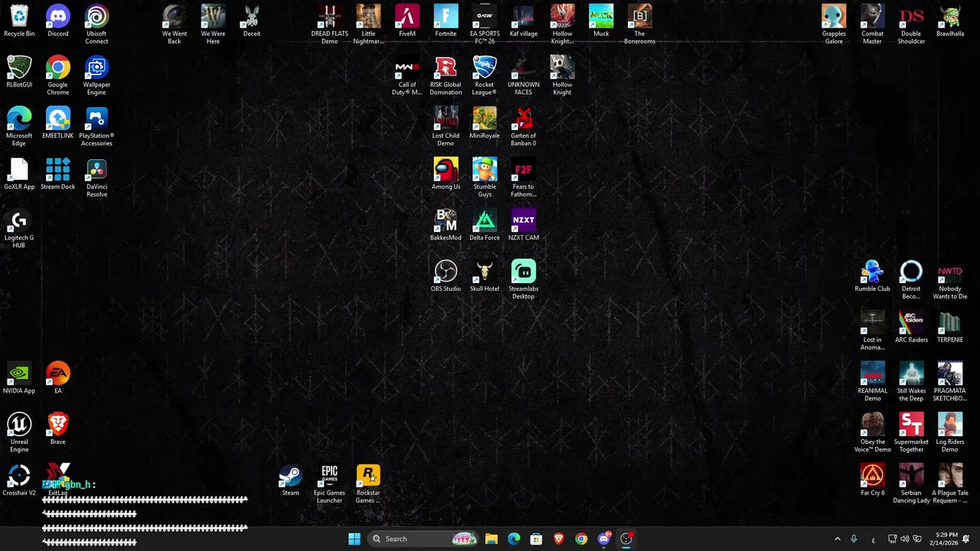The image size is (980, 551).
Task: Launch the Steam desktop shortcut
Action: (x=290, y=481)
